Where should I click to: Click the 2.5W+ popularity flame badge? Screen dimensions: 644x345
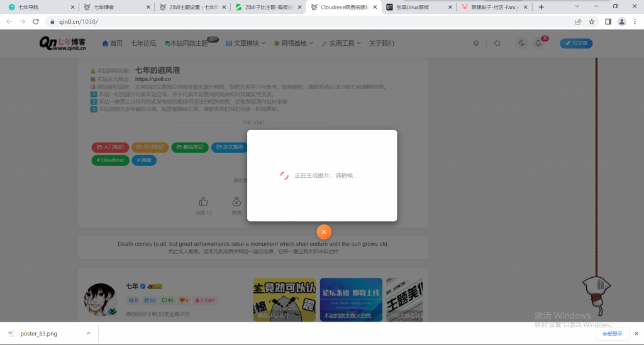tap(204, 300)
